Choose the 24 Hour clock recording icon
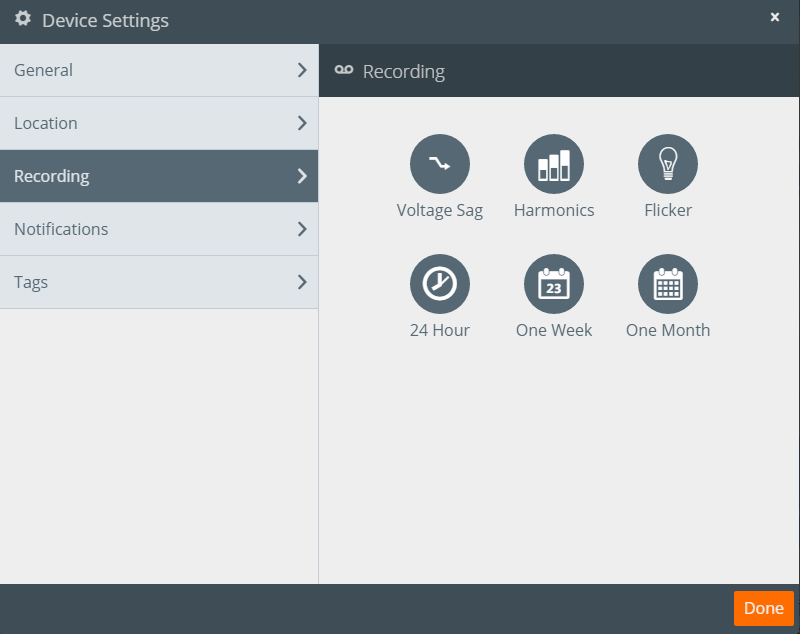Image resolution: width=800 pixels, height=634 pixels. [440, 283]
